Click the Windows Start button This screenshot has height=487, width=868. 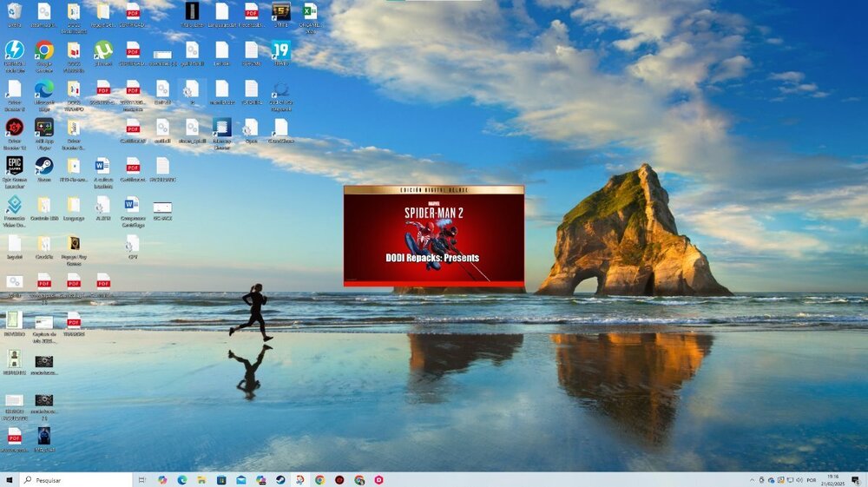coord(10,479)
